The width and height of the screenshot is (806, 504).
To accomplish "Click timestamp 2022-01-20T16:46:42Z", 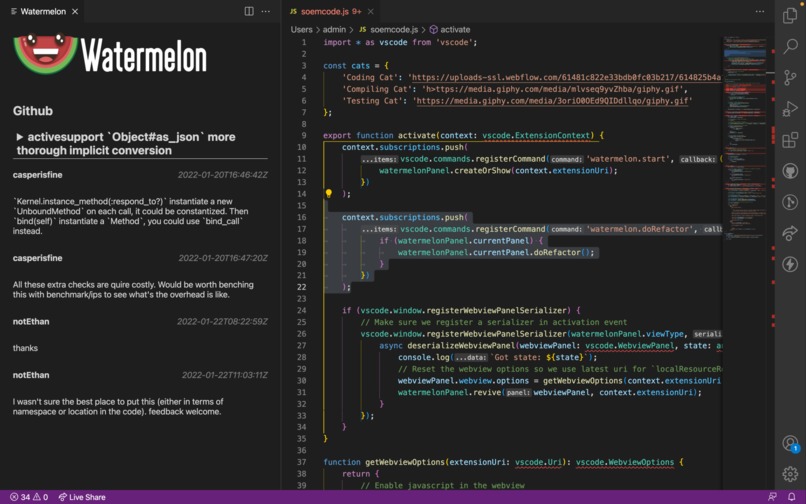I will coord(223,175).
